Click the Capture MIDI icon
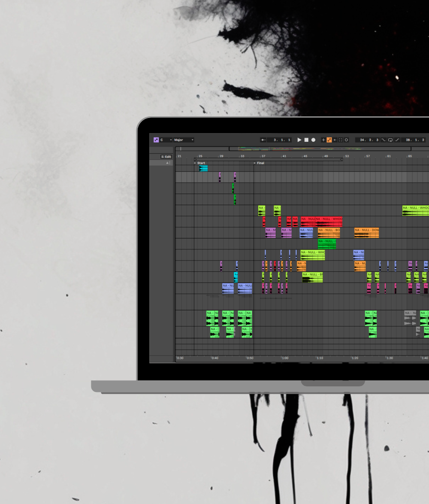429x504 pixels. [341, 140]
